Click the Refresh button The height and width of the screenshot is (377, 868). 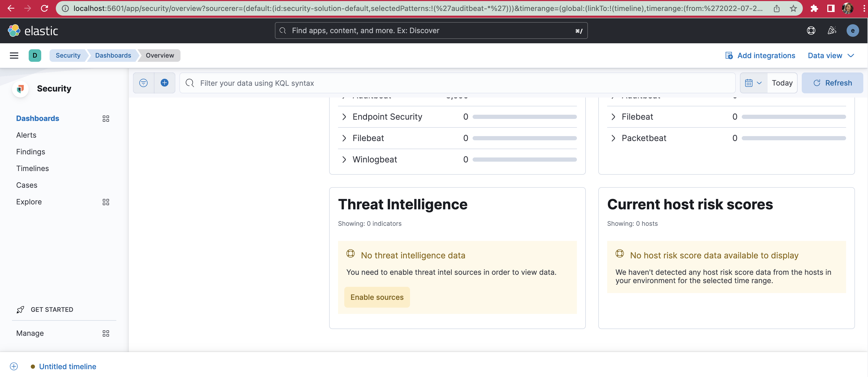832,83
